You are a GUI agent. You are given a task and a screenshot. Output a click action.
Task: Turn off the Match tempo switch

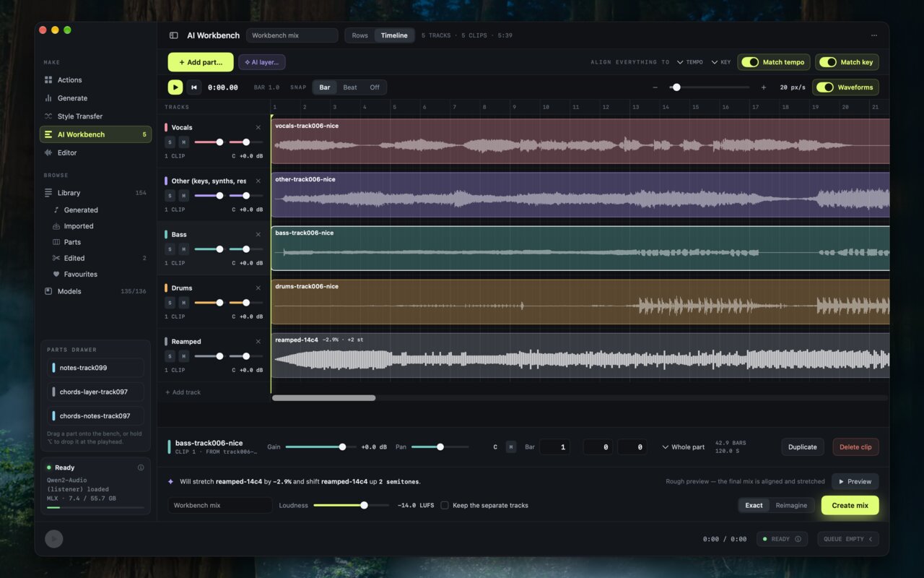(x=750, y=62)
